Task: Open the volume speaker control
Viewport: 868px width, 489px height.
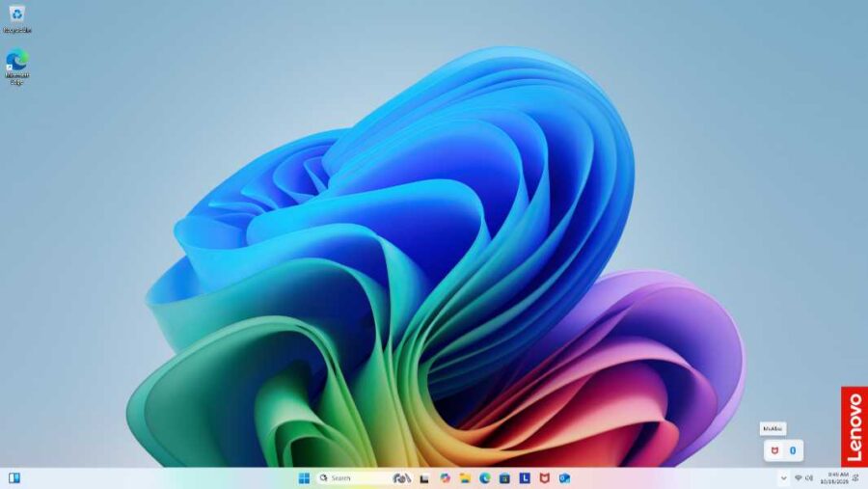Action: pos(809,478)
